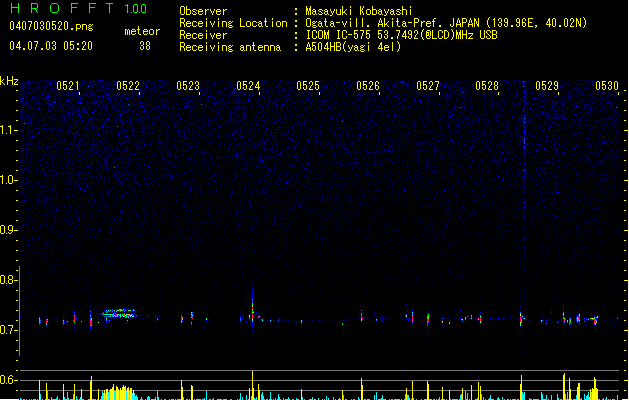Click the 0.8 kHz axis label
The height and width of the screenshot is (400, 629).
9,280
